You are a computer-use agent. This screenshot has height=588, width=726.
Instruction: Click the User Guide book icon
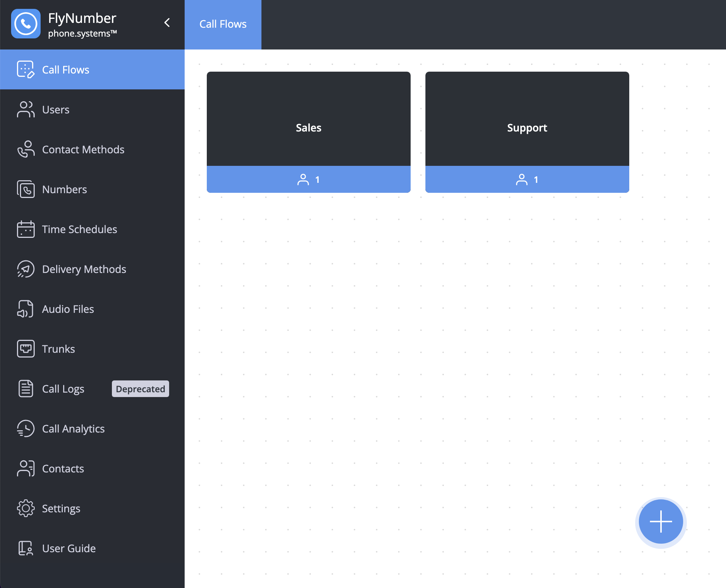tap(26, 548)
